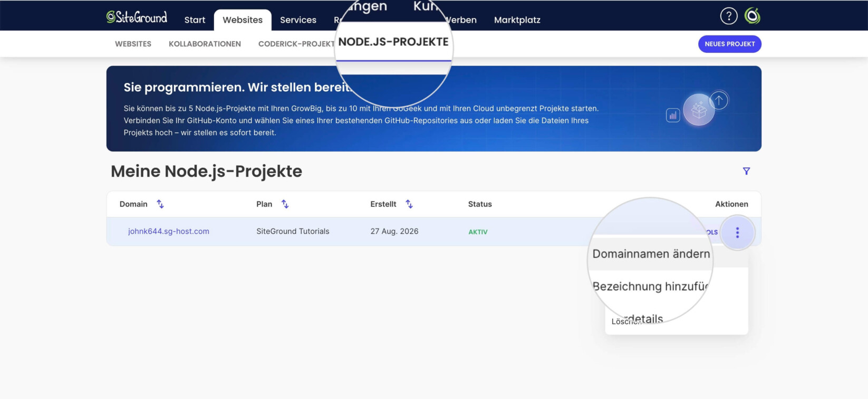Open three-dot actions menu for johnk644.sg-host.com

point(737,232)
